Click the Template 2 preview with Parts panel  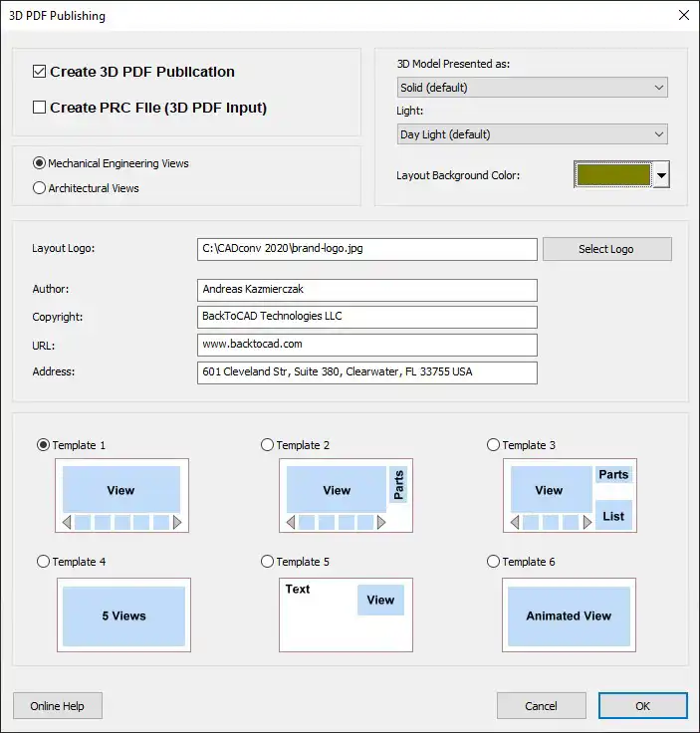tap(346, 496)
